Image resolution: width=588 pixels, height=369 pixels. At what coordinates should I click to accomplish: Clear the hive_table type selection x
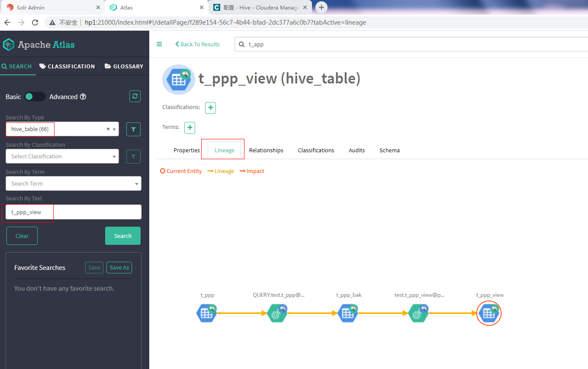(108, 129)
